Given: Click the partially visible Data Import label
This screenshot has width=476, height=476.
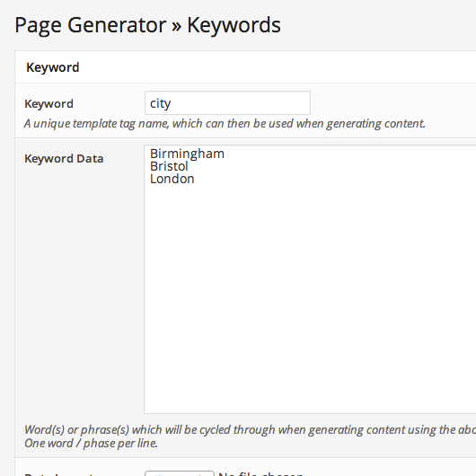Looking at the screenshot, I should click(59, 474).
